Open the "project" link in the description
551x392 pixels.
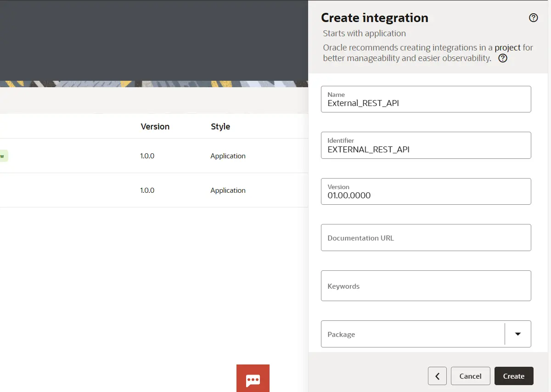tap(507, 47)
